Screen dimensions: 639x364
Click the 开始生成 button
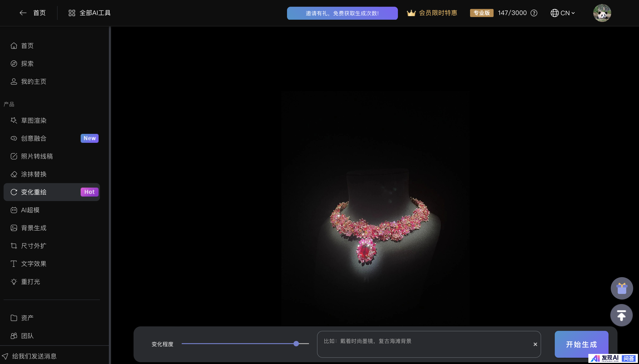pyautogui.click(x=581, y=344)
